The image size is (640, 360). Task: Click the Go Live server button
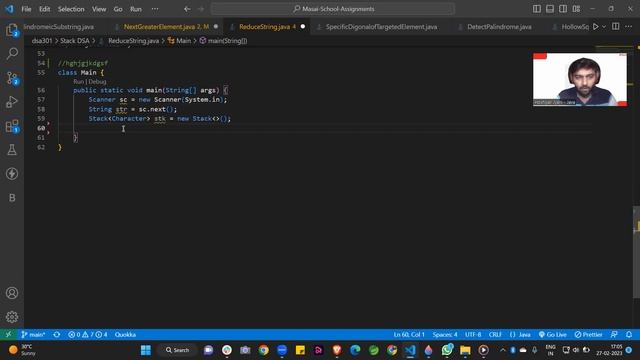pos(552,335)
